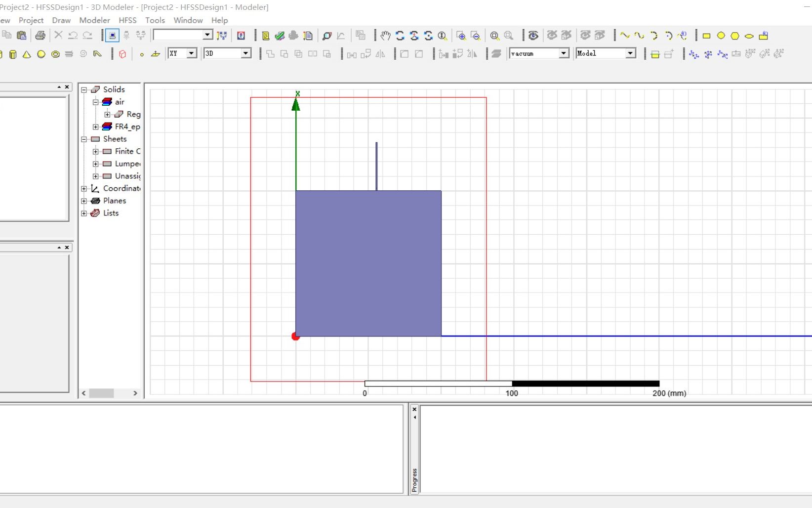812x508 pixels.
Task: Select the Solids tree label
Action: (114, 89)
